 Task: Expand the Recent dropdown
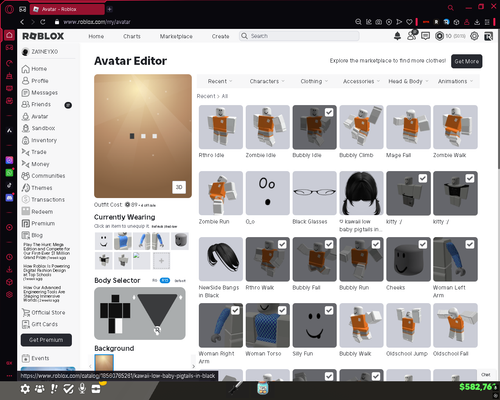click(220, 81)
